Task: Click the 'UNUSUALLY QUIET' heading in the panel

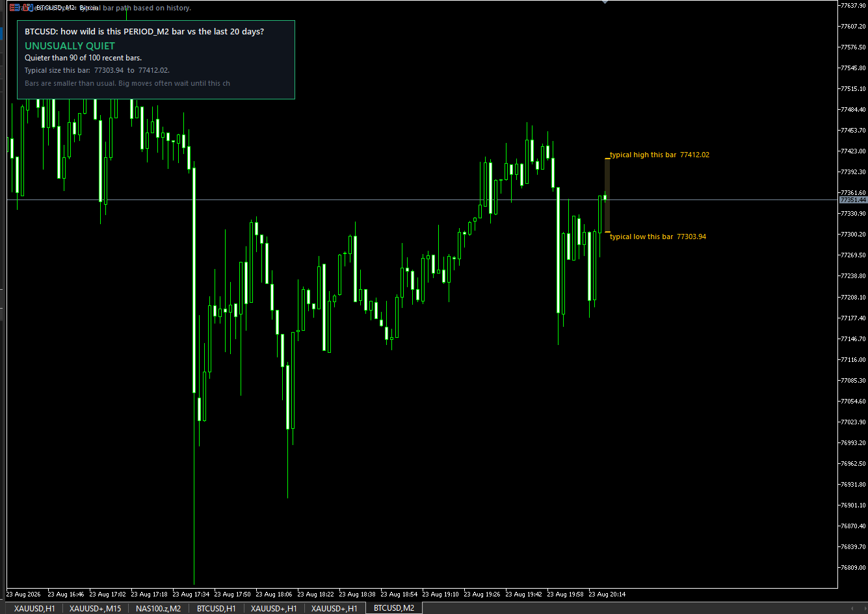Action: [70, 46]
